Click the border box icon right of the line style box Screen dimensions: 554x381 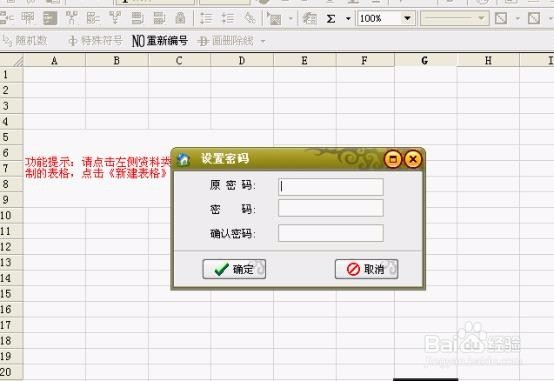tap(501, 18)
